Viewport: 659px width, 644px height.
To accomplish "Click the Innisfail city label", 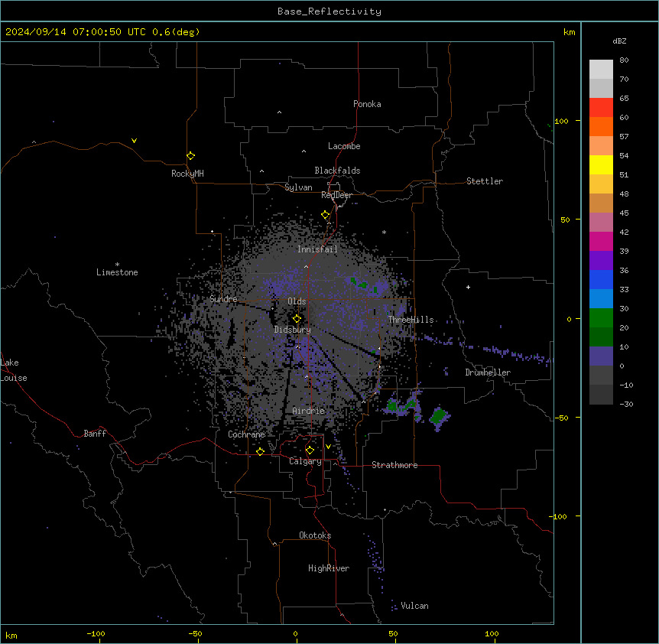I will pos(317,249).
